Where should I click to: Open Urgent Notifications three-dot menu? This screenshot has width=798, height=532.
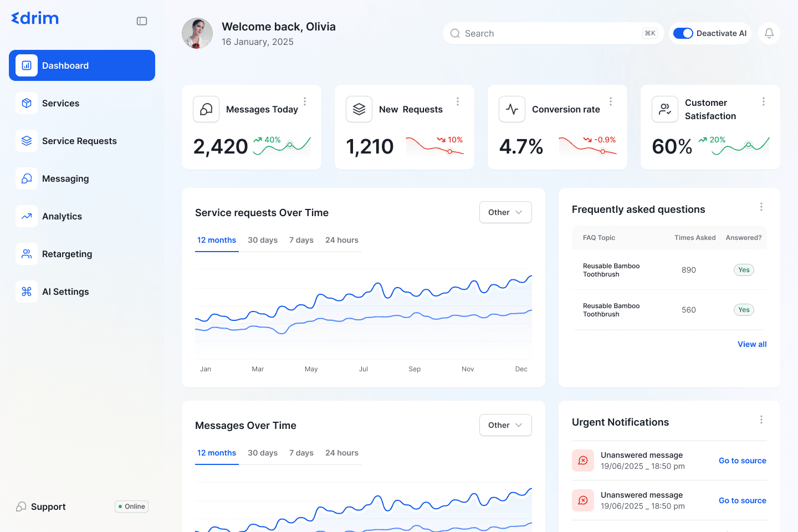tap(761, 420)
